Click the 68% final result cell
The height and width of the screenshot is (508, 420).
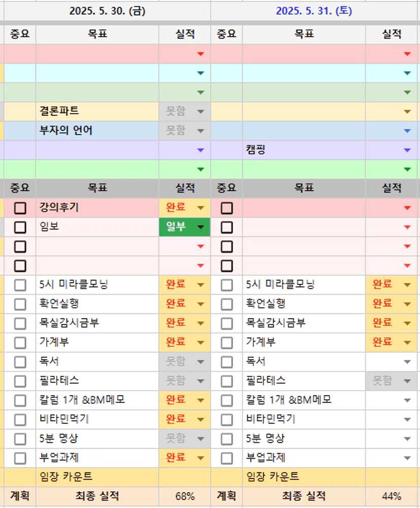tap(185, 496)
